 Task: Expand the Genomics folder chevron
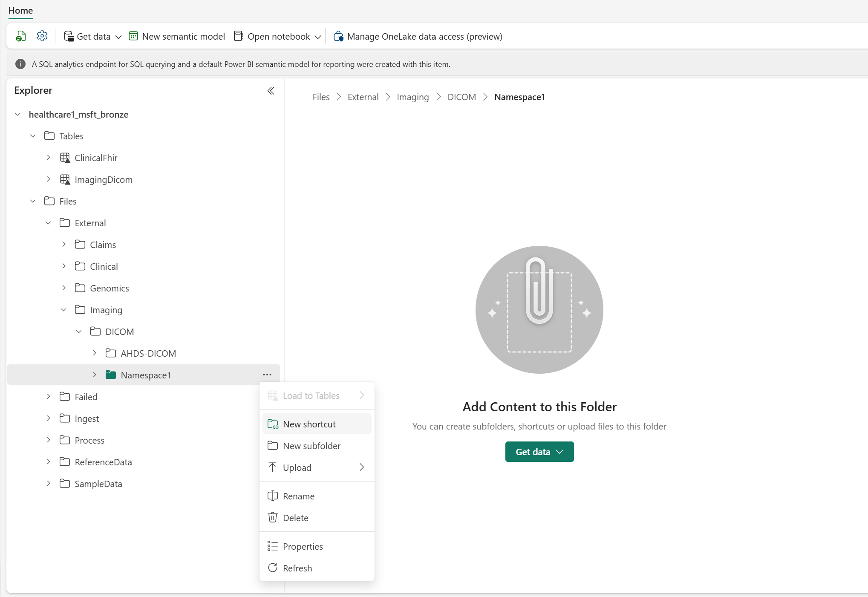pos(64,288)
